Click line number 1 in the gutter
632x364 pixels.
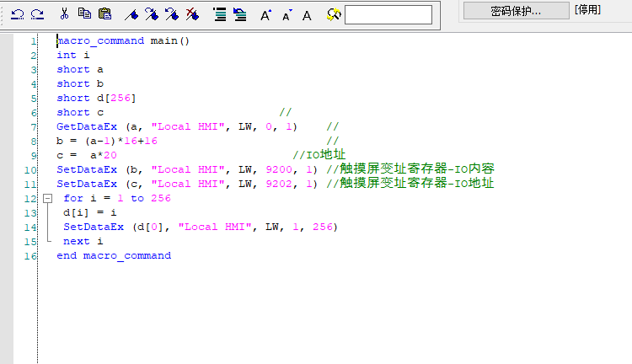[x=32, y=40]
